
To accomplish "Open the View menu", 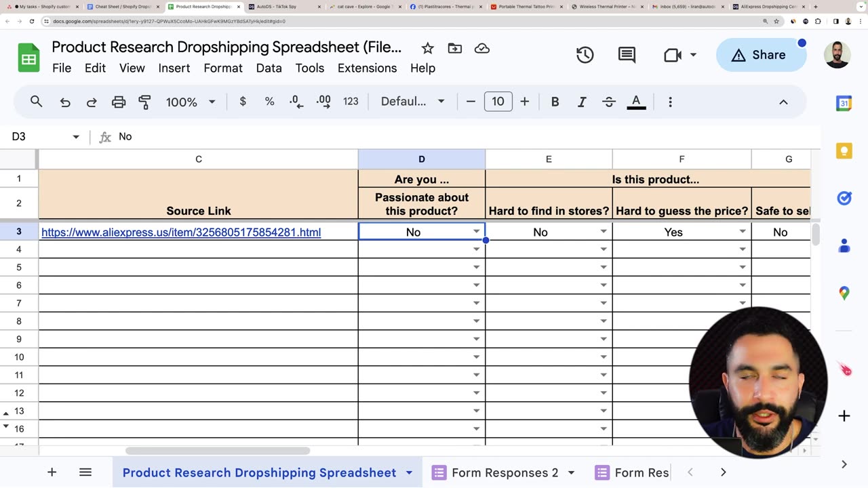I will (x=132, y=68).
